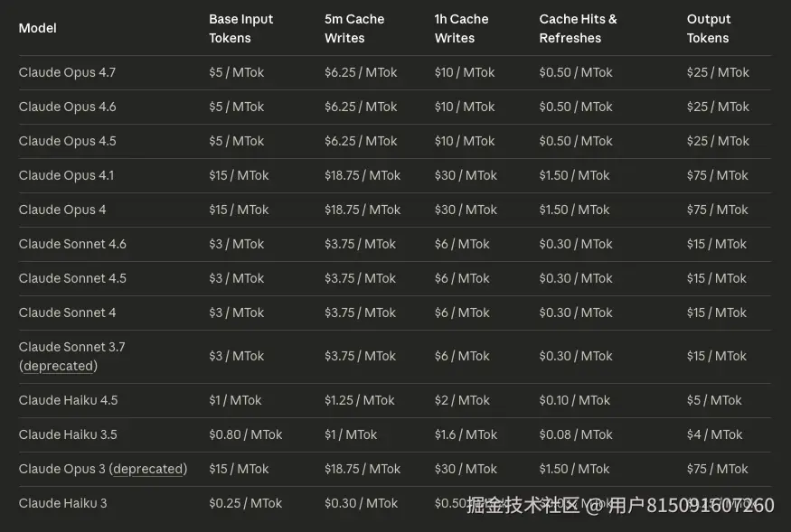Select the Model column header
This screenshot has width=791, height=532.
click(x=37, y=28)
